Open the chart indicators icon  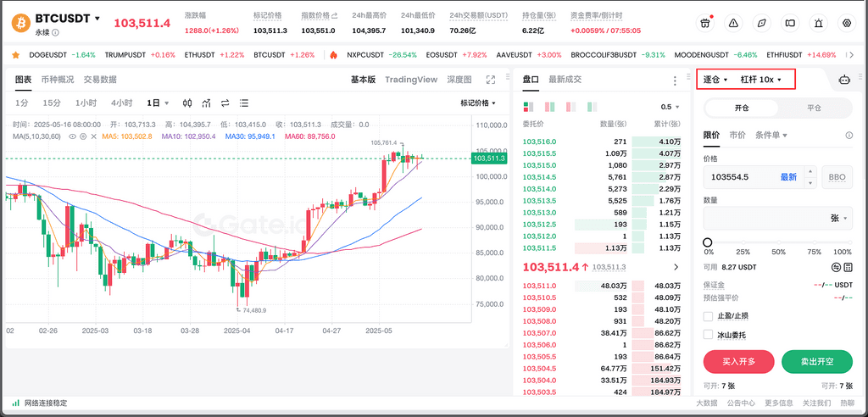click(206, 103)
